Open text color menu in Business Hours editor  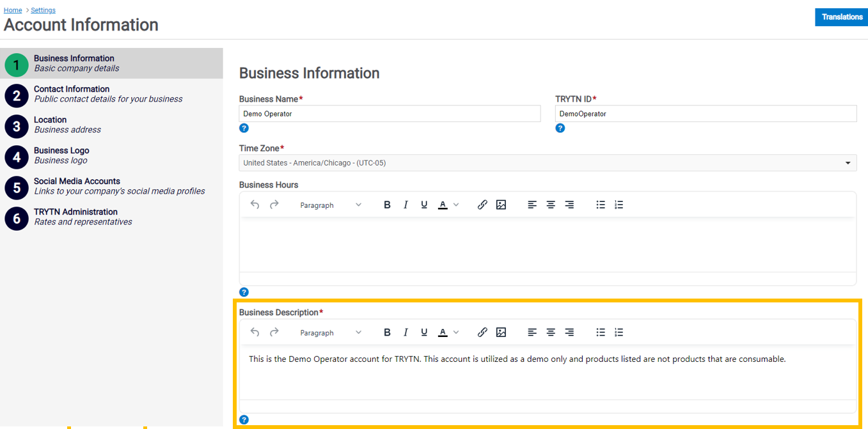456,205
